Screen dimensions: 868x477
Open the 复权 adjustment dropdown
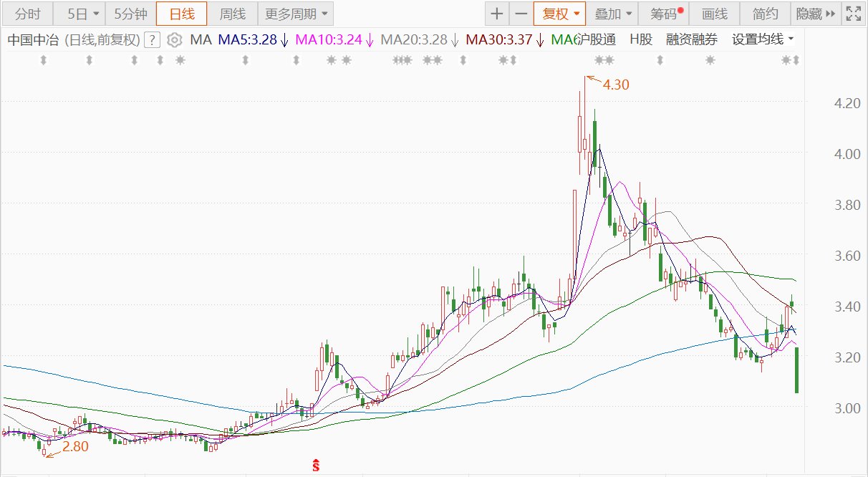pos(559,14)
